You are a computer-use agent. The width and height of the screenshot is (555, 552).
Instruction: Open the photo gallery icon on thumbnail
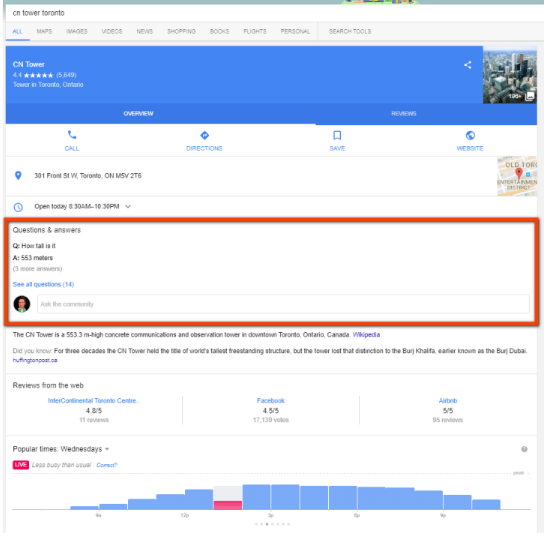530,96
